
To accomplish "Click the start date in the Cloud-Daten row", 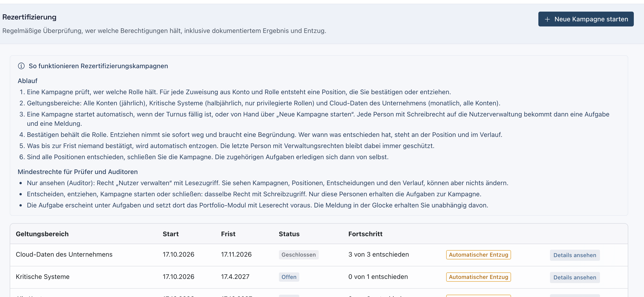I will click(x=178, y=255).
